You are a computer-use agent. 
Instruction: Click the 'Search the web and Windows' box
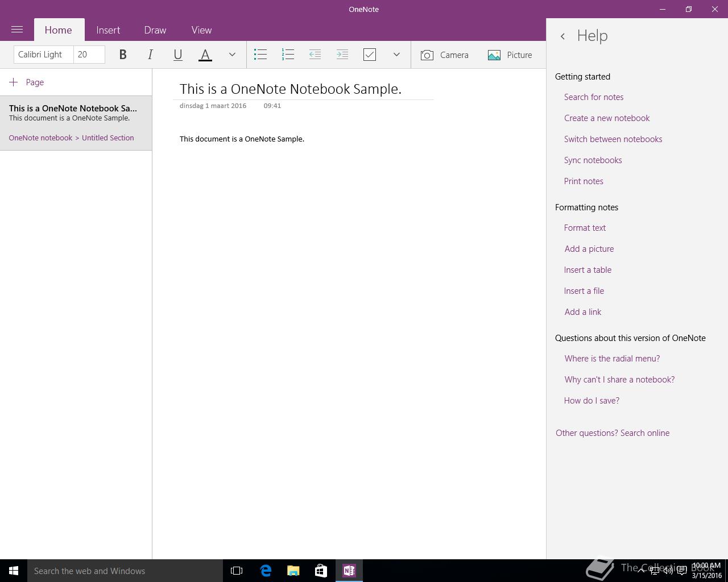click(x=125, y=571)
